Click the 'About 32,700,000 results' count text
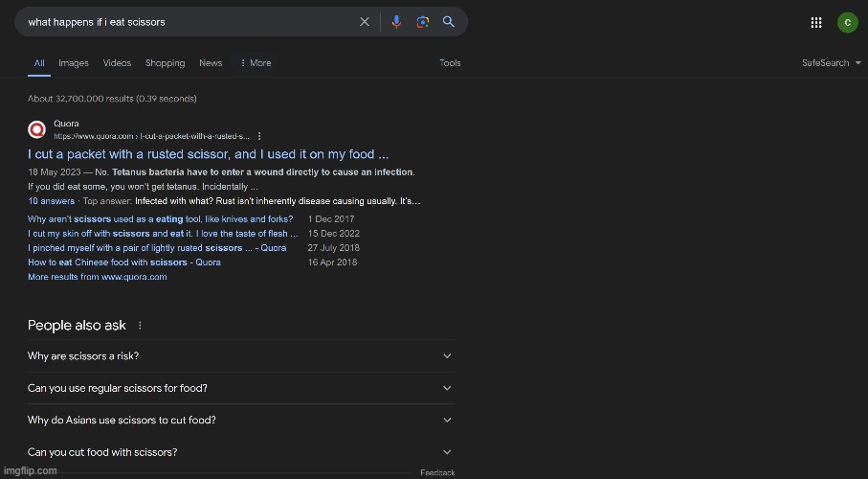 (x=112, y=99)
